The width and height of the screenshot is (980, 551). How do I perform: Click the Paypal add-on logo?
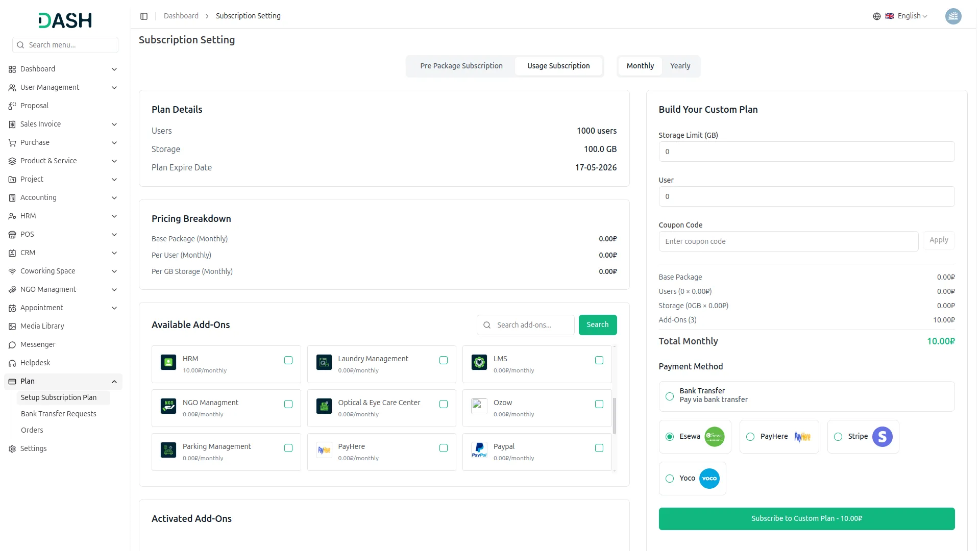(x=479, y=450)
